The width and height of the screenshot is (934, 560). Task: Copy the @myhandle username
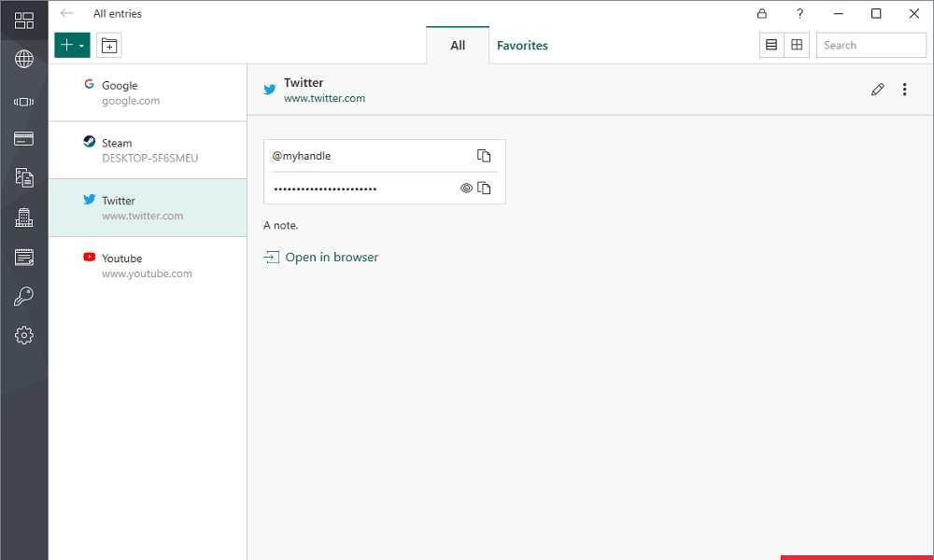(x=484, y=156)
